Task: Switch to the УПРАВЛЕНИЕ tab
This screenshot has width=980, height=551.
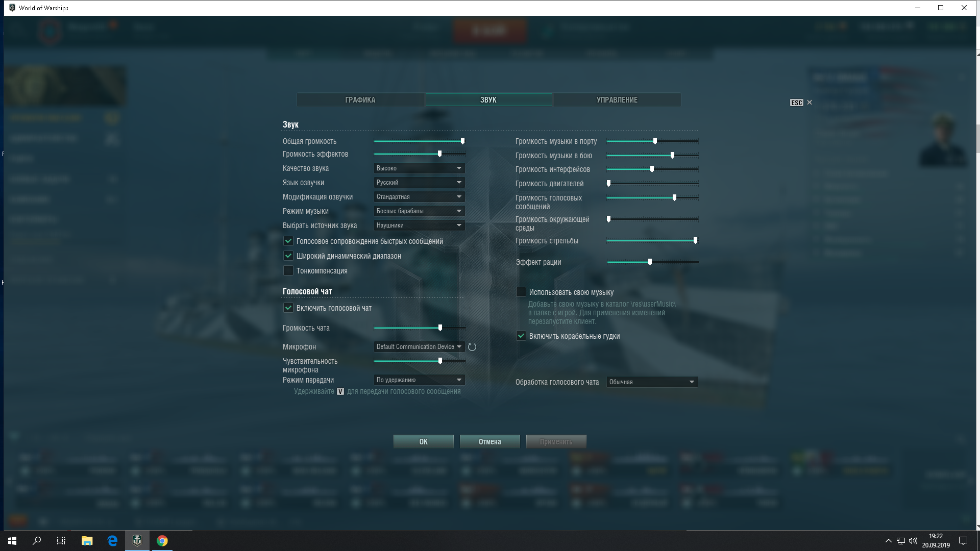Action: tap(617, 100)
